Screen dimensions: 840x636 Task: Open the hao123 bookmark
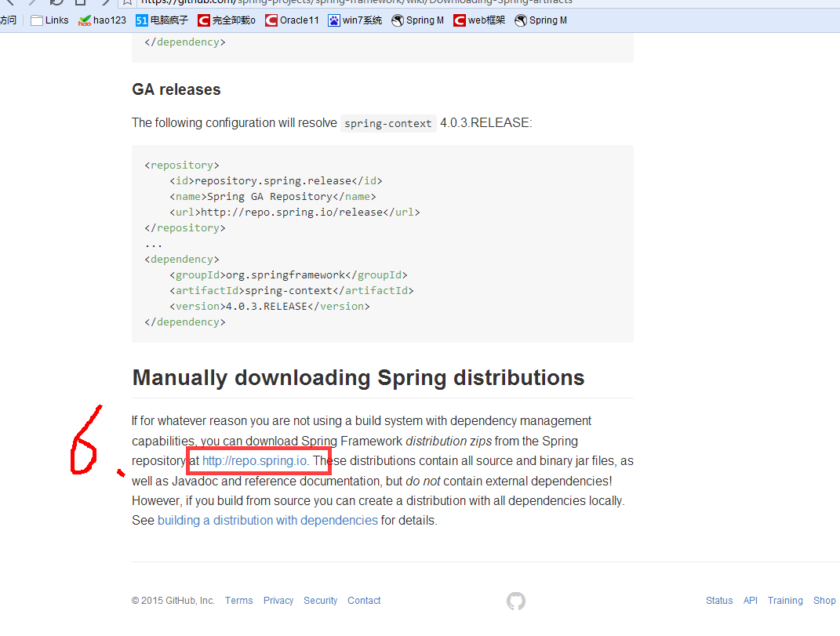(x=102, y=20)
